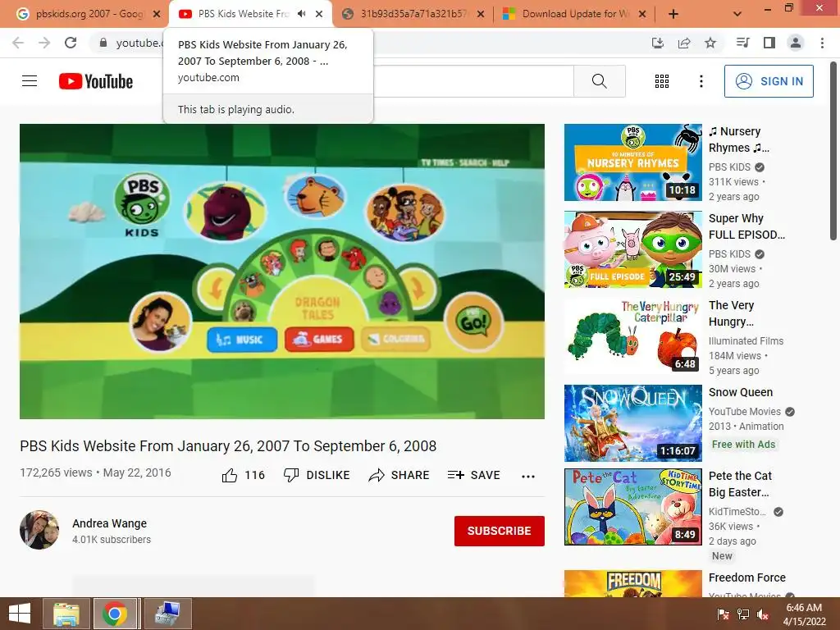The image size is (840, 630).
Task: Open the taskbar clock showing 6:46 AM
Action: 804,614
